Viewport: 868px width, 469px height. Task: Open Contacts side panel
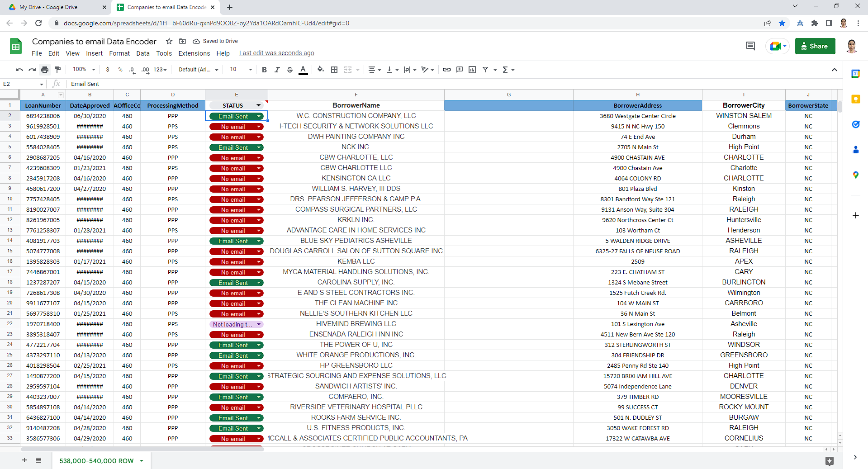855,150
